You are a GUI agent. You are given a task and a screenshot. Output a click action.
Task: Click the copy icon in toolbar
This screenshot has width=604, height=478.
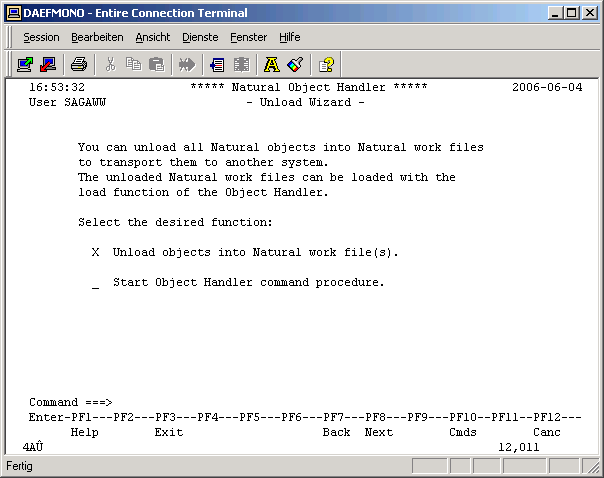[x=134, y=64]
